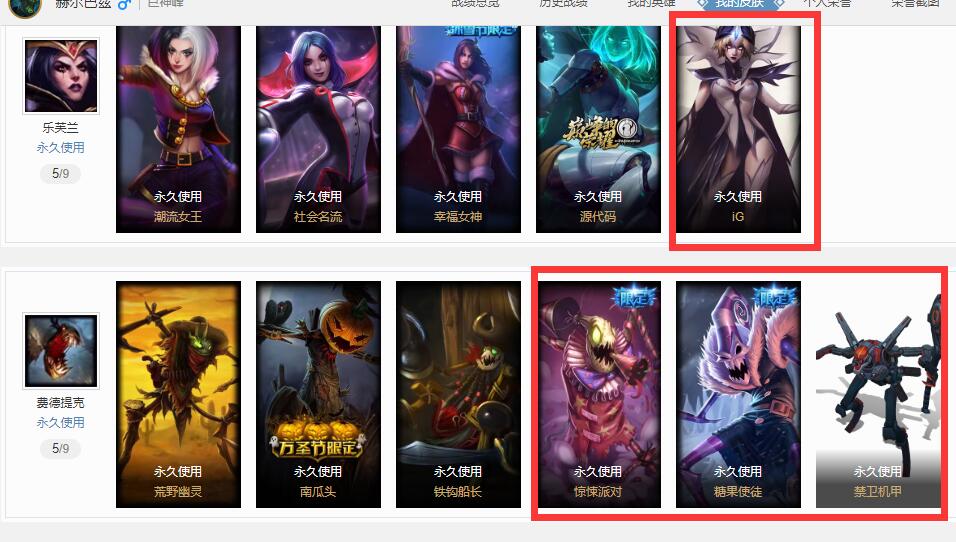Switch to the 我的英雄 tab
Image resolution: width=956 pixels, height=542 pixels.
coord(651,4)
